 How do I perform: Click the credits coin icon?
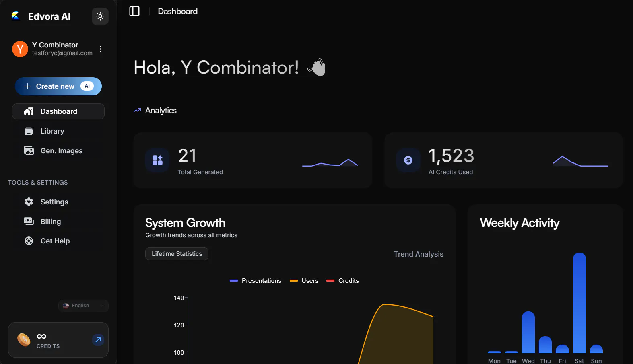(24, 340)
